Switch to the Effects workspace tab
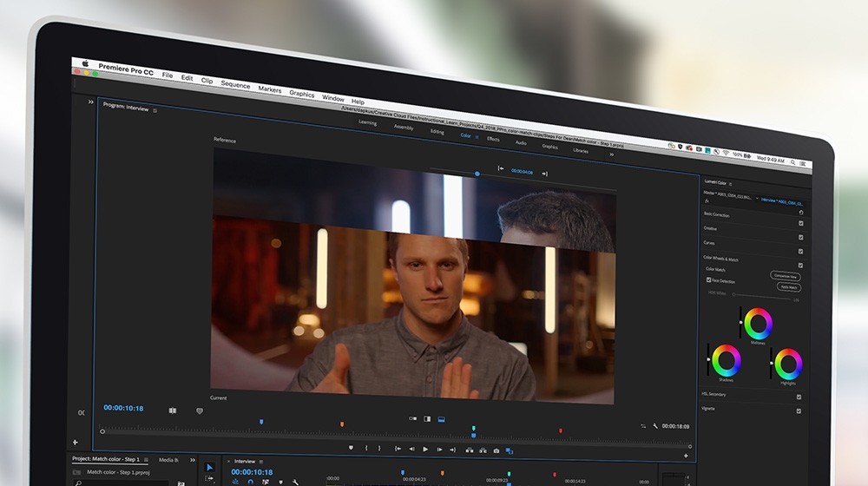 click(493, 139)
